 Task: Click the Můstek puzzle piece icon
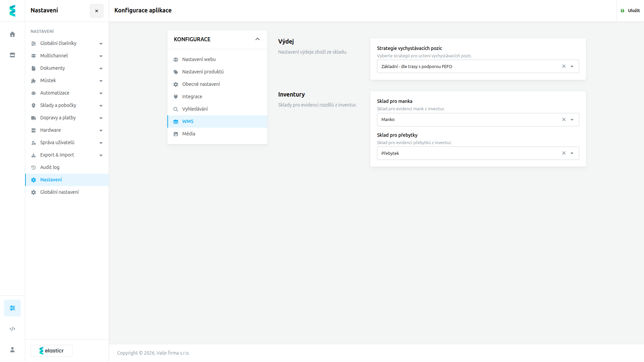click(x=34, y=81)
